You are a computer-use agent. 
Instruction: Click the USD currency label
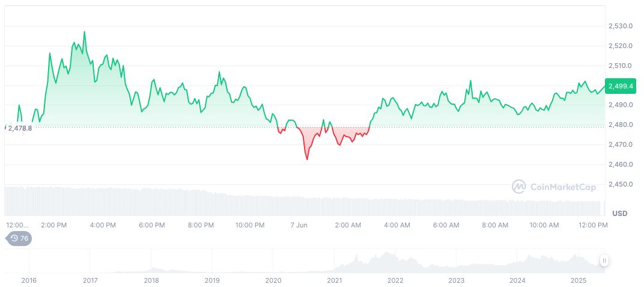tap(619, 214)
